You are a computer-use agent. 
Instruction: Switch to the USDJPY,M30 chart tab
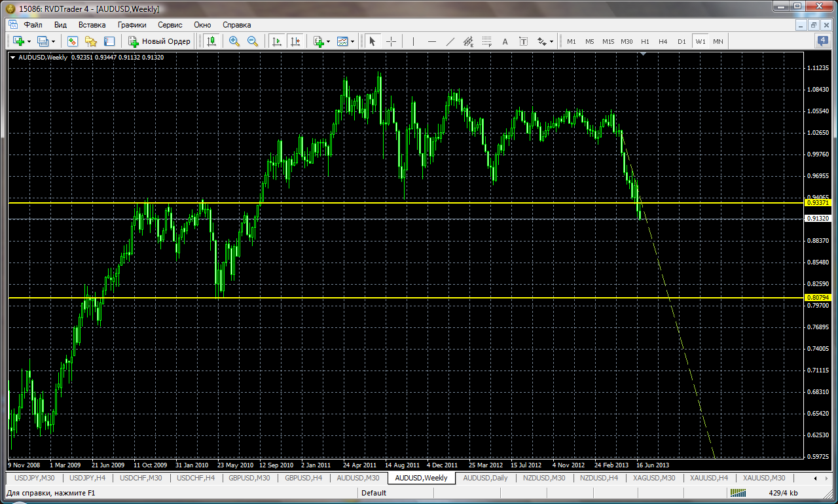[33, 478]
